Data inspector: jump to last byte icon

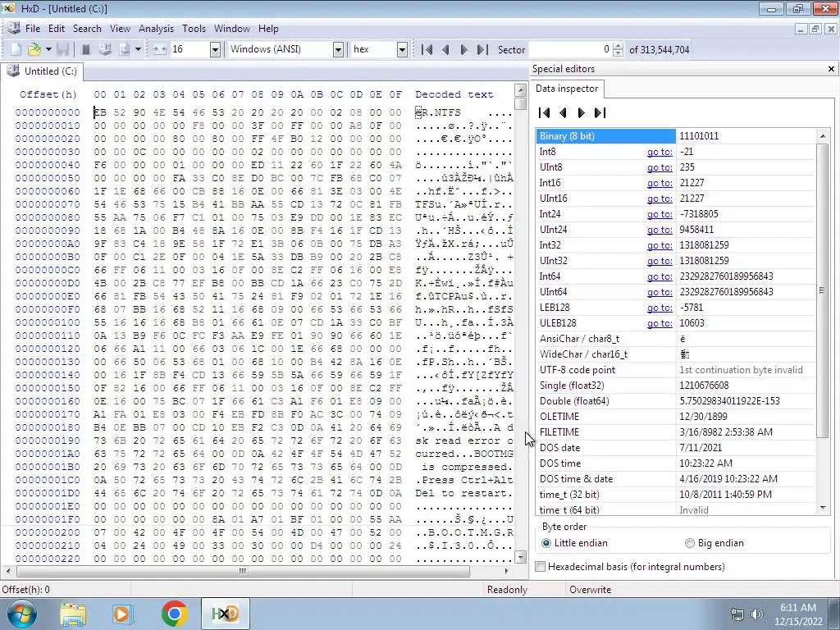point(600,112)
